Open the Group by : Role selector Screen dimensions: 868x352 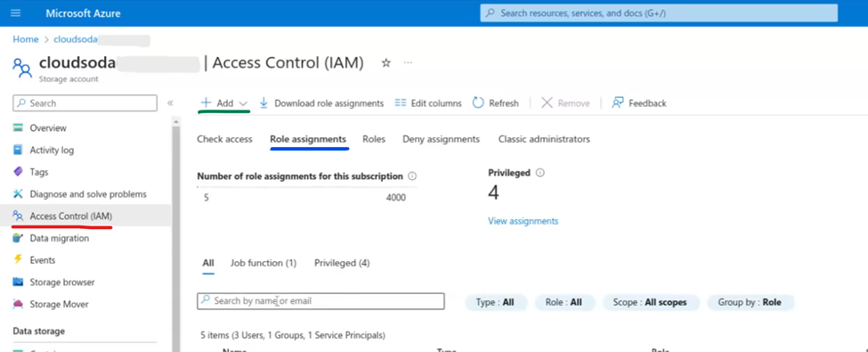[750, 302]
